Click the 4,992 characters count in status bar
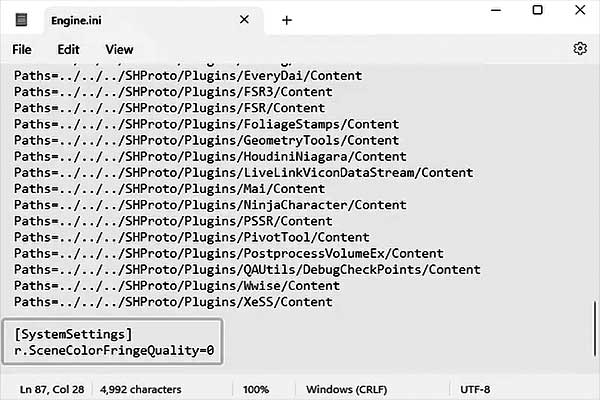Screen dimensions: 600x400 click(x=141, y=389)
